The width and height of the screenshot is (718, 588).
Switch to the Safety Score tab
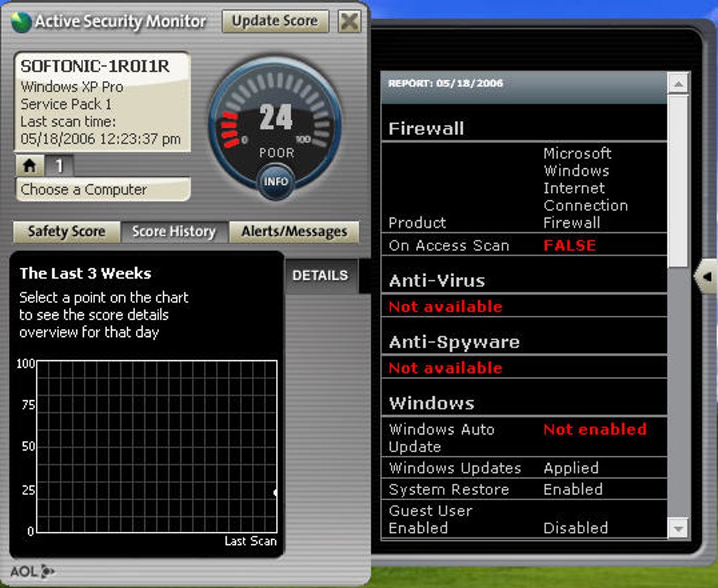tap(66, 231)
